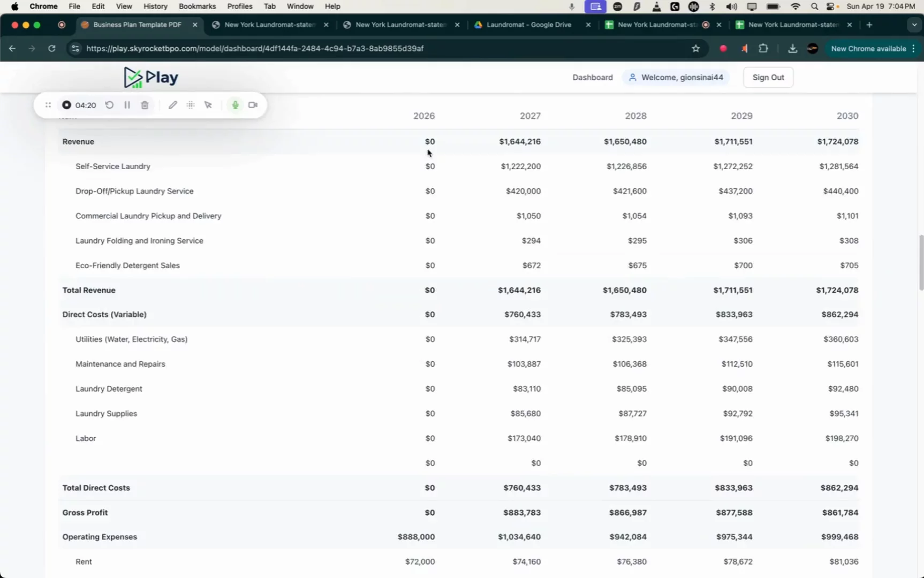Switch to Business Plan Template PDF tab
The height and width of the screenshot is (578, 924).
tap(137, 25)
